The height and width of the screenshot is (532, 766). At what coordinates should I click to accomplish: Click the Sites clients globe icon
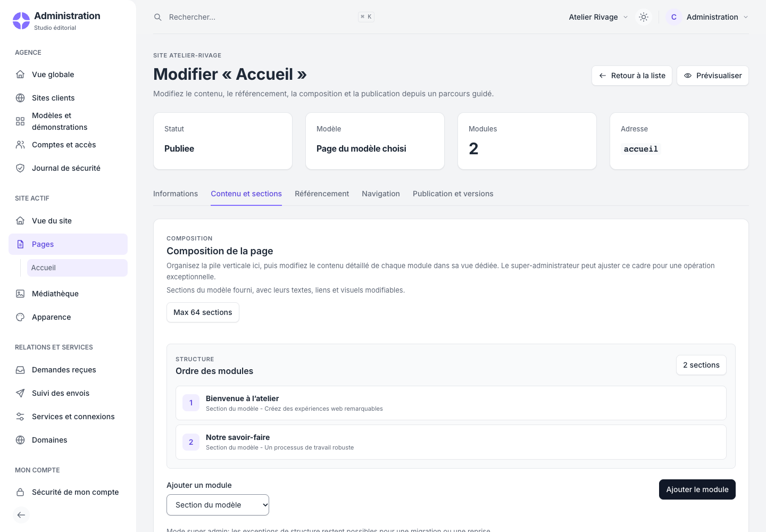20,98
